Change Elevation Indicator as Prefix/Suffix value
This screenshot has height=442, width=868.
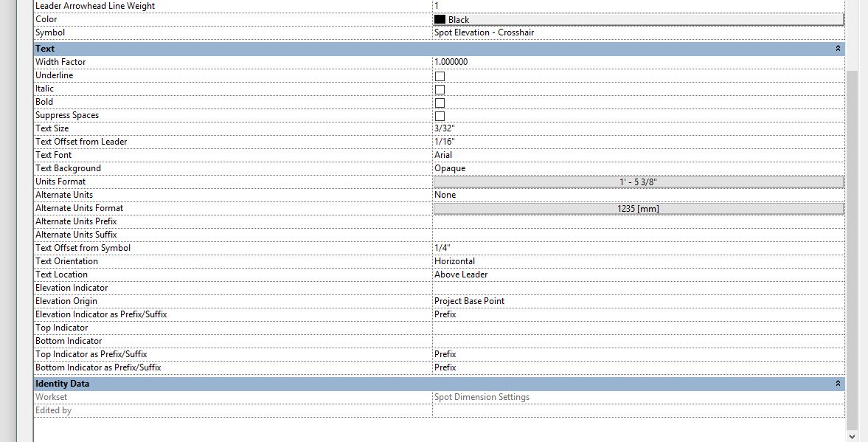pos(638,314)
